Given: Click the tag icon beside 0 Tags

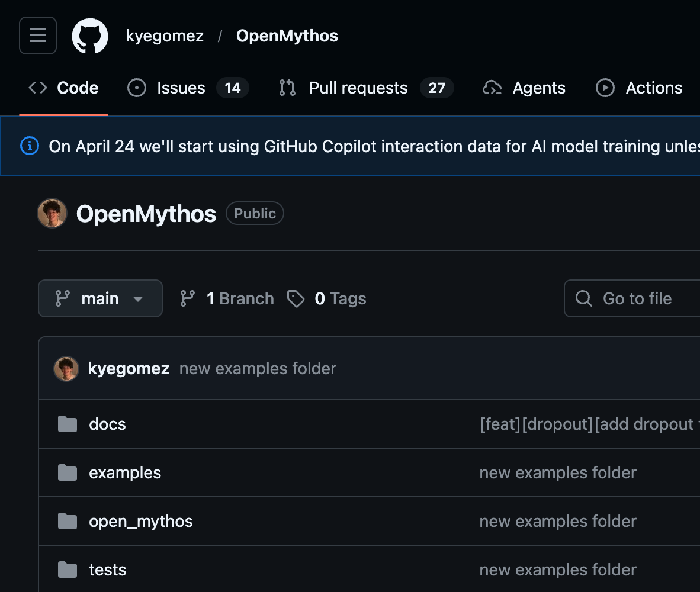Looking at the screenshot, I should coord(296,298).
